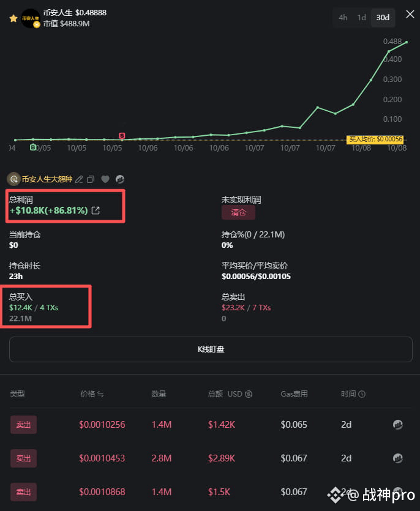Select the 30d chart range
Viewport: 420px width, 511px height.
(383, 18)
